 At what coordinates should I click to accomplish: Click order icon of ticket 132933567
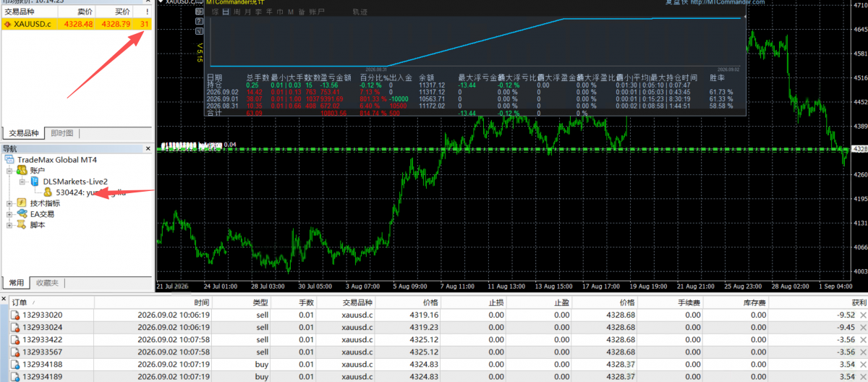[x=14, y=352]
